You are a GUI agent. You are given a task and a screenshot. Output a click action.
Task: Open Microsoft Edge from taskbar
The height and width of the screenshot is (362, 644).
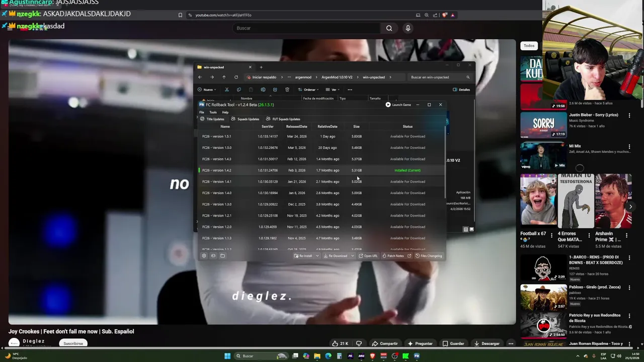[x=328, y=356]
